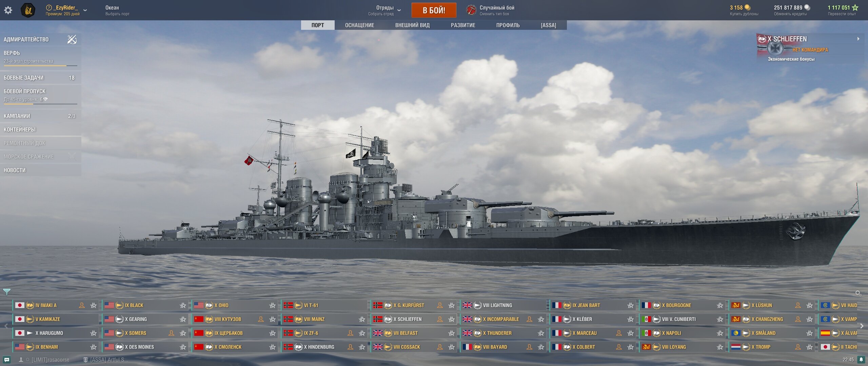Open БОЕВЫЕ ЗАДАЧИ combat missions

[x=40, y=78]
